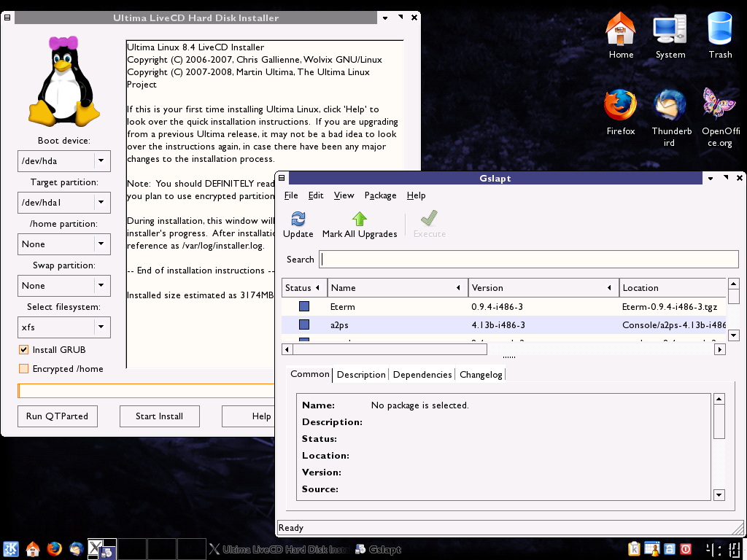Screen dimensions: 747x560
Task: Click the Start Install button
Action: tap(159, 416)
